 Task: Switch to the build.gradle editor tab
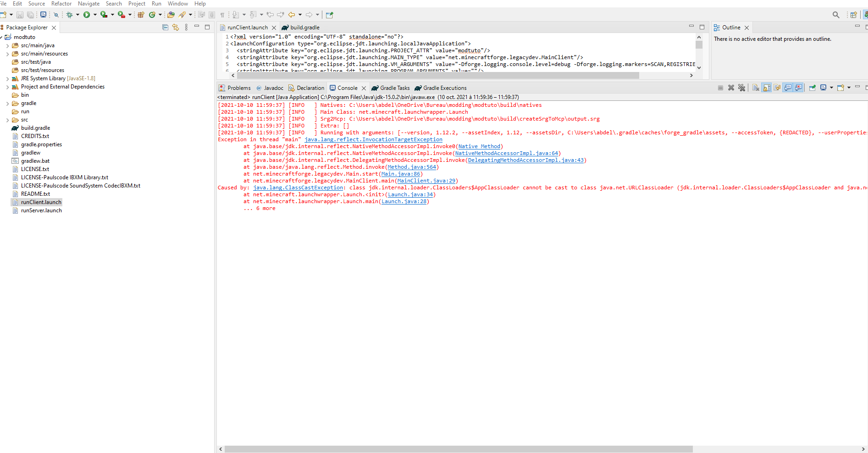304,28
